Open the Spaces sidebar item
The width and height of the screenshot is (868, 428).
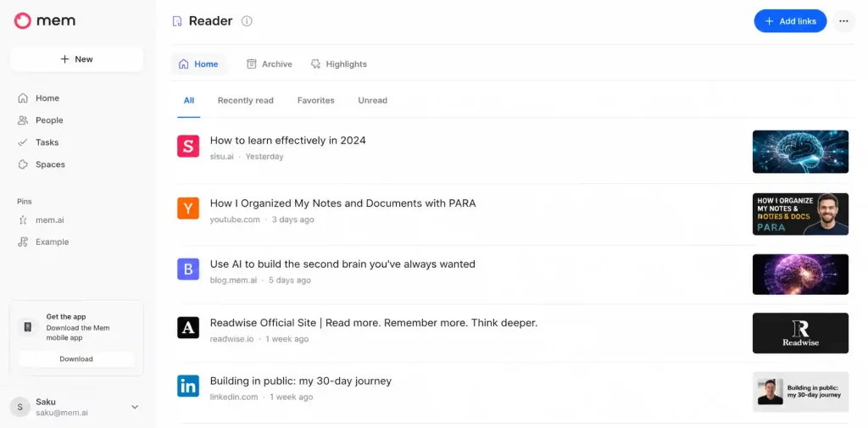[x=50, y=164]
